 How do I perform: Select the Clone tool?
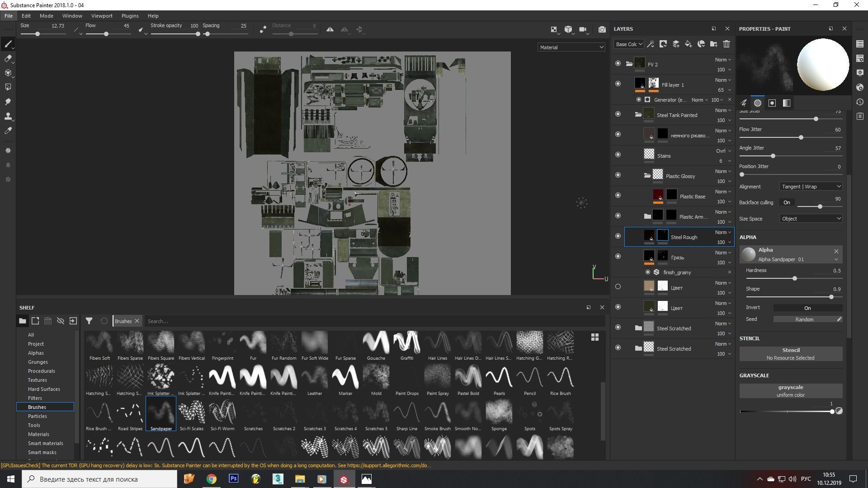coord(8,116)
